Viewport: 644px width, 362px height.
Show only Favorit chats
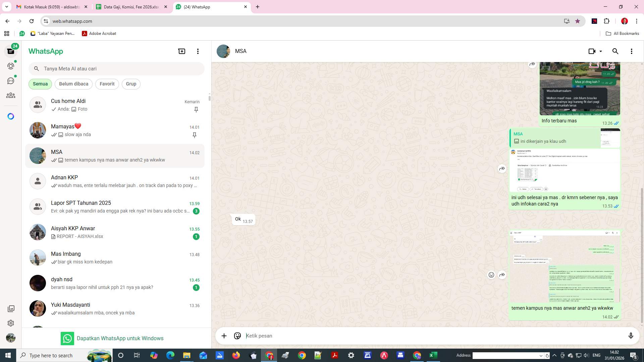pyautogui.click(x=107, y=84)
